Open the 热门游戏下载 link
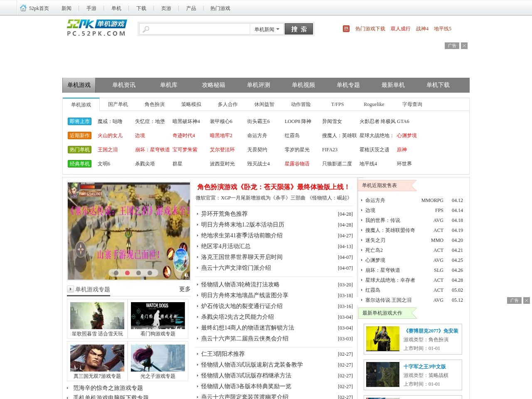This screenshot has height=399, width=532. point(370,29)
